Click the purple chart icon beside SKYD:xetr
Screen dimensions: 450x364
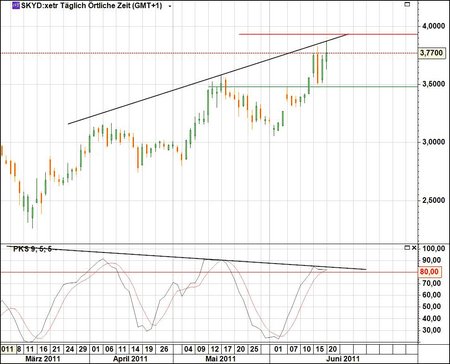click(15, 6)
